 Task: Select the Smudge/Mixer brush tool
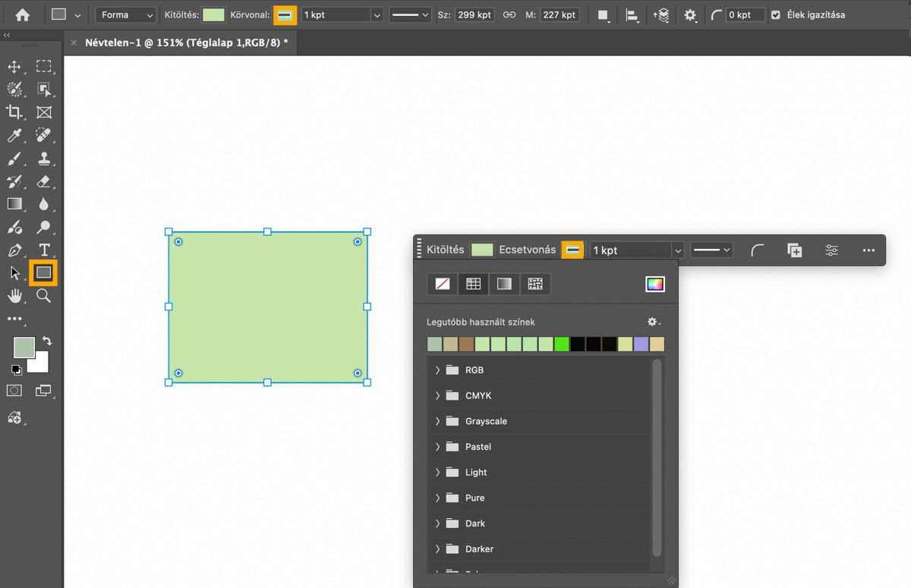point(14,227)
